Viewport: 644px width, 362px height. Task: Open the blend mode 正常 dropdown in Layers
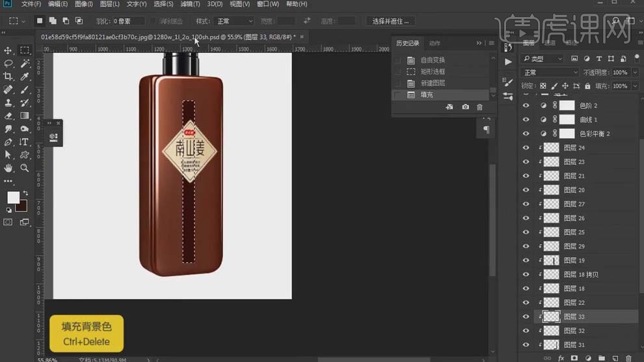(550, 72)
